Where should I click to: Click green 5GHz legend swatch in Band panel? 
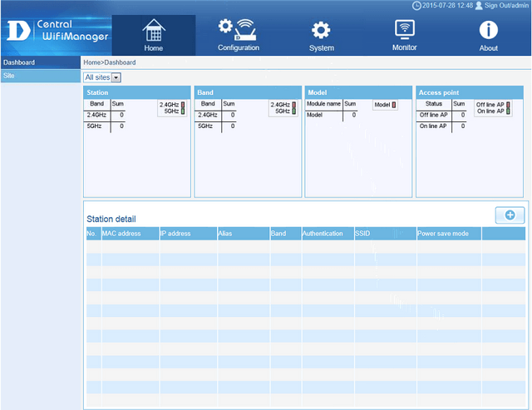[293, 111]
